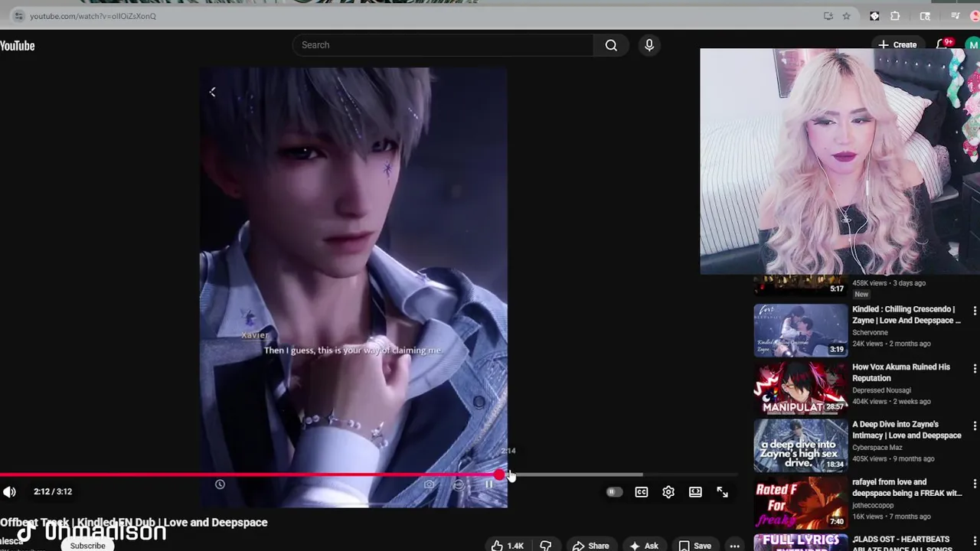Like the video (1.4K)
The width and height of the screenshot is (980, 551).
tap(508, 546)
